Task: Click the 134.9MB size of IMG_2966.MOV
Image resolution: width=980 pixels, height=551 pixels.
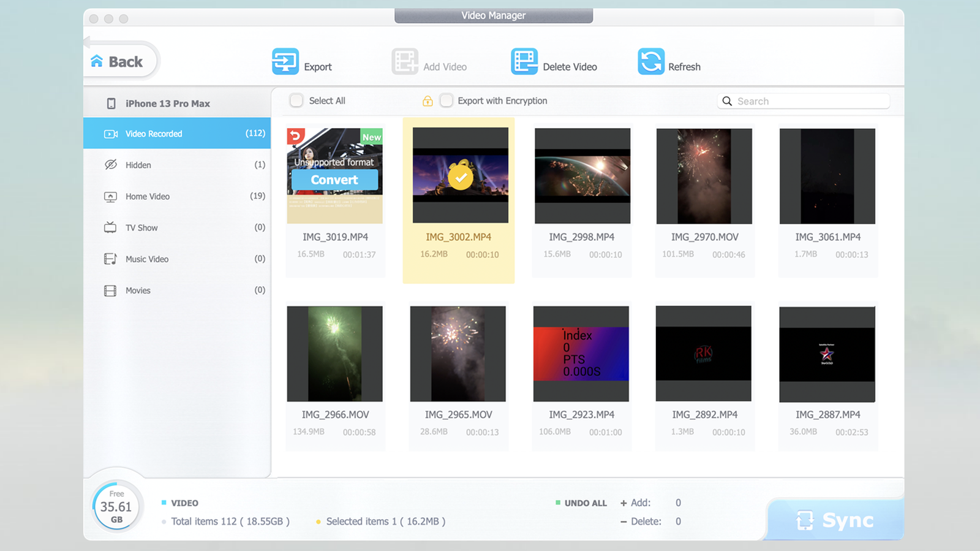Action: [x=309, y=431]
